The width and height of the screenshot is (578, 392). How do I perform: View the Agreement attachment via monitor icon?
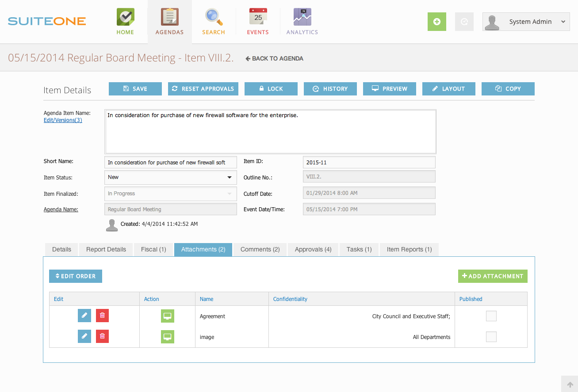click(168, 316)
